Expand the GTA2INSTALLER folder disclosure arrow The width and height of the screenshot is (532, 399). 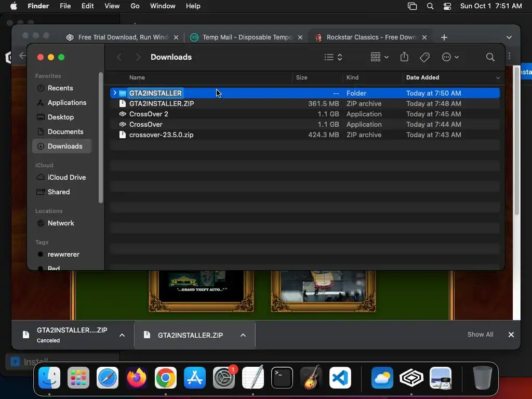click(x=115, y=92)
